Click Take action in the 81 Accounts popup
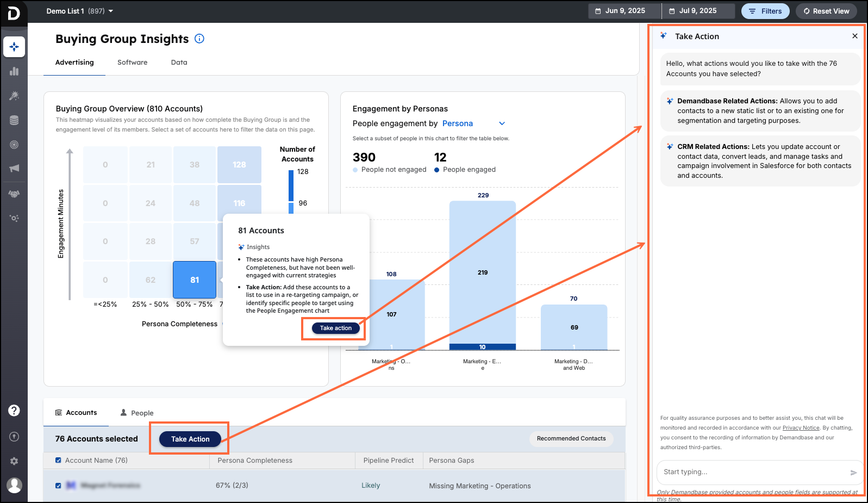Viewport: 868px width, 503px height. (335, 328)
